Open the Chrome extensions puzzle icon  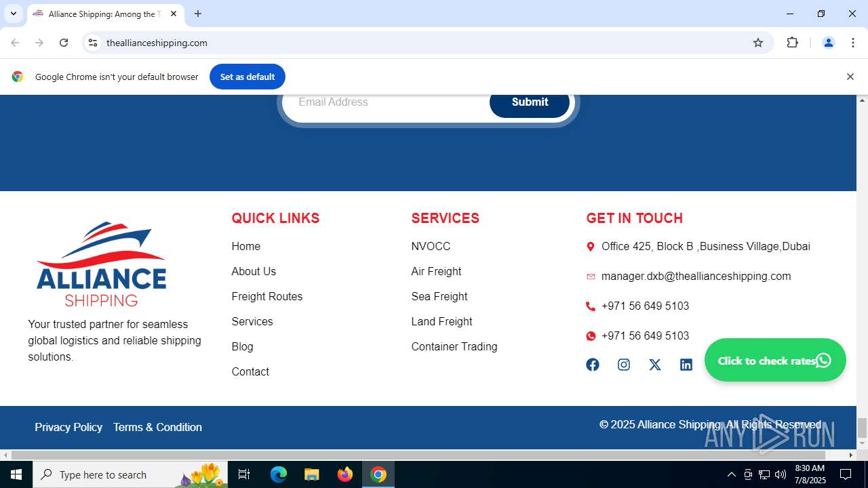(792, 43)
